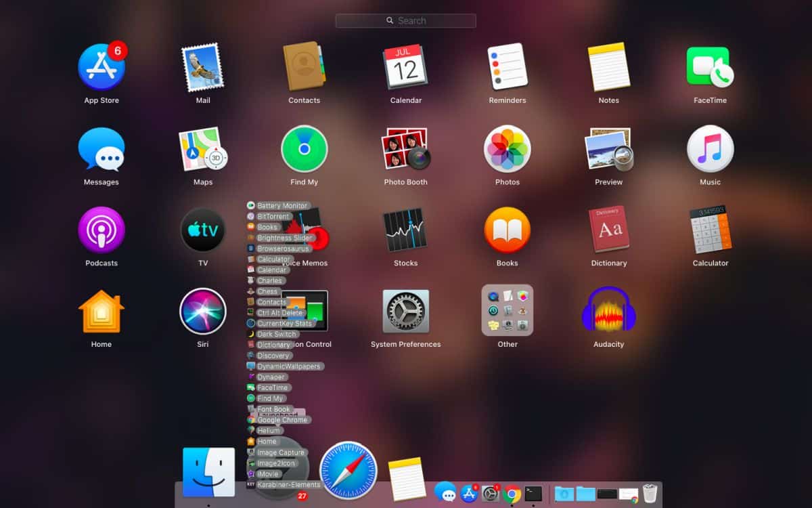The width and height of the screenshot is (812, 508).
Task: Open the large System Preferences gear in the grid
Action: tap(406, 312)
